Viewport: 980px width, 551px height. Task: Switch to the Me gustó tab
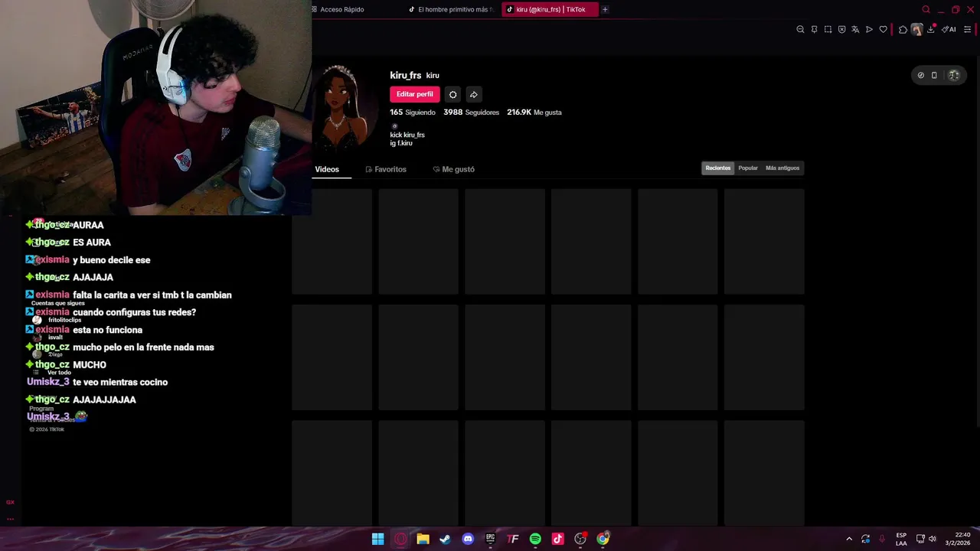[x=453, y=169]
